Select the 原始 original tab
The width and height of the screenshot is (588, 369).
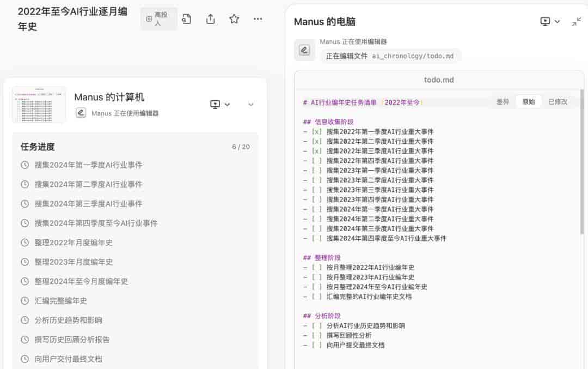click(528, 102)
